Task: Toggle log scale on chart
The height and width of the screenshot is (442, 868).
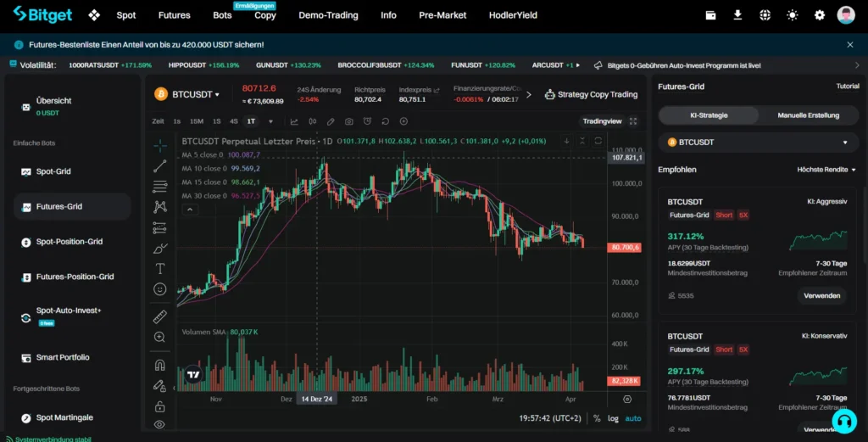Action: [613, 418]
